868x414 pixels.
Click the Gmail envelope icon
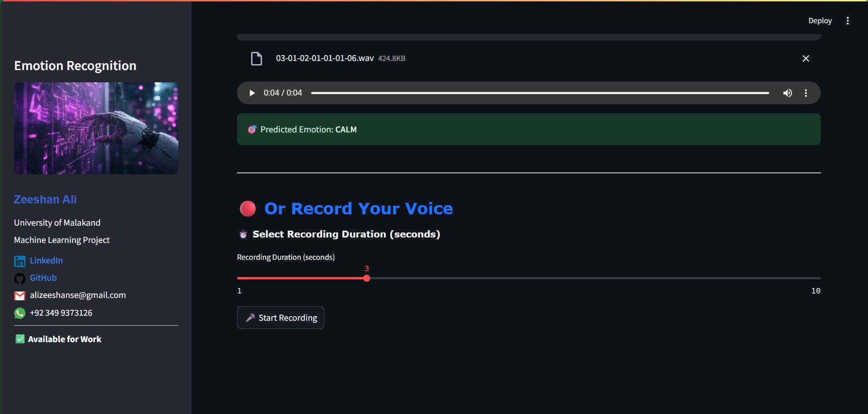pos(20,296)
